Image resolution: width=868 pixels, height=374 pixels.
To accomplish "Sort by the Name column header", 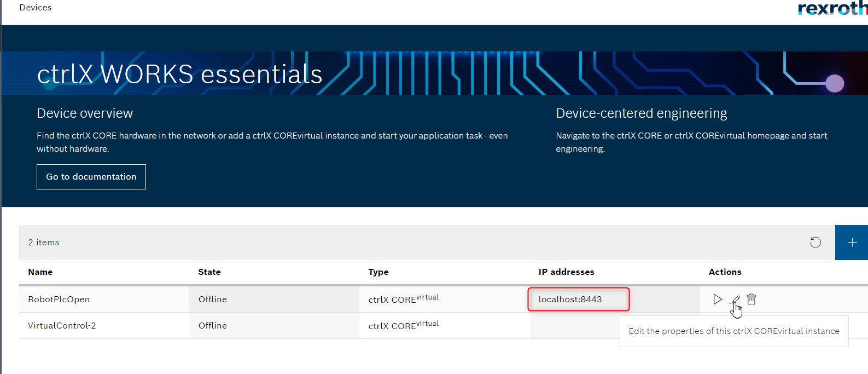I will [40, 272].
